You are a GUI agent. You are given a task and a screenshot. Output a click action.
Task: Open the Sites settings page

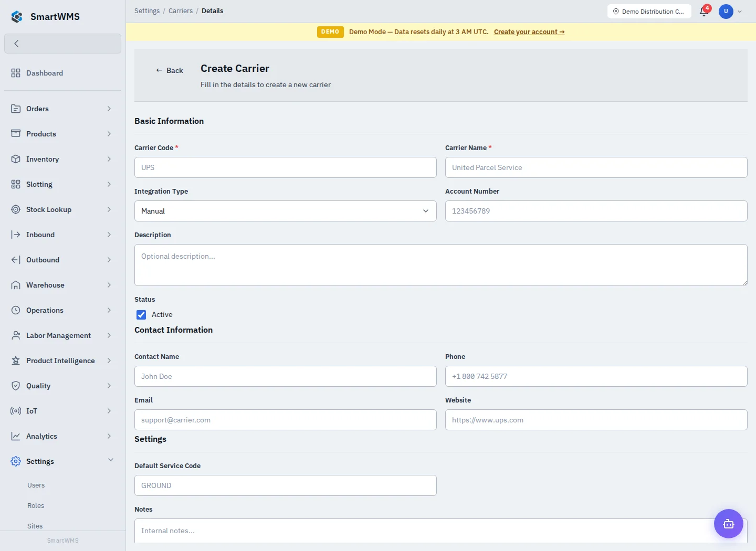click(x=35, y=526)
